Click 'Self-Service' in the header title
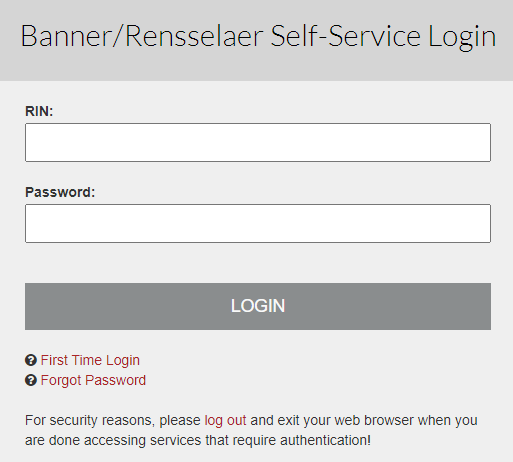 346,36
